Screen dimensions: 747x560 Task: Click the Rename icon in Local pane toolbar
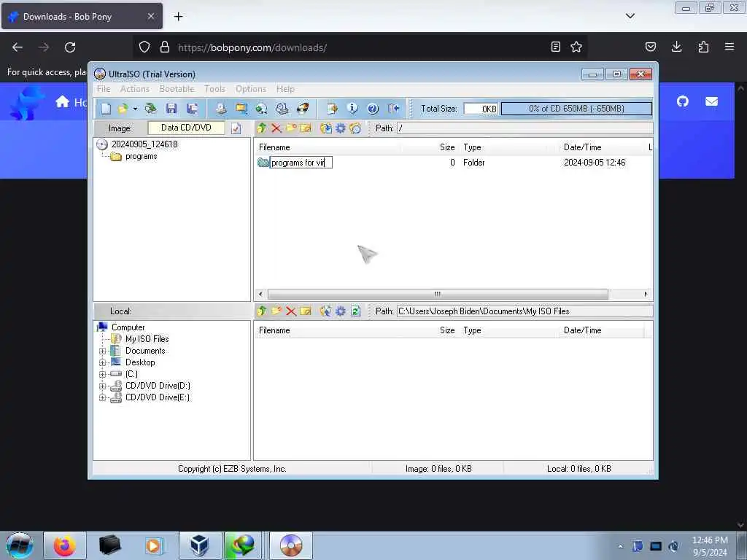306,311
